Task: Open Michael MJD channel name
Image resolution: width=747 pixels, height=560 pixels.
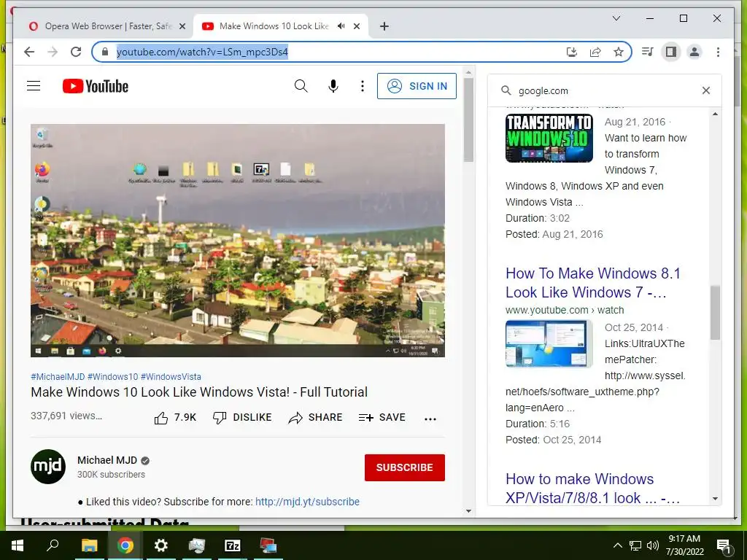Action: click(107, 461)
